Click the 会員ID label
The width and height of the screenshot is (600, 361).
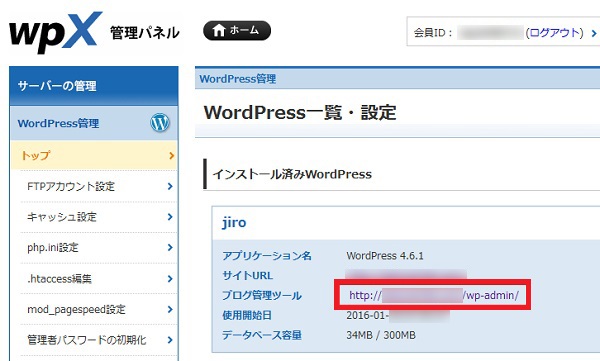[433, 33]
